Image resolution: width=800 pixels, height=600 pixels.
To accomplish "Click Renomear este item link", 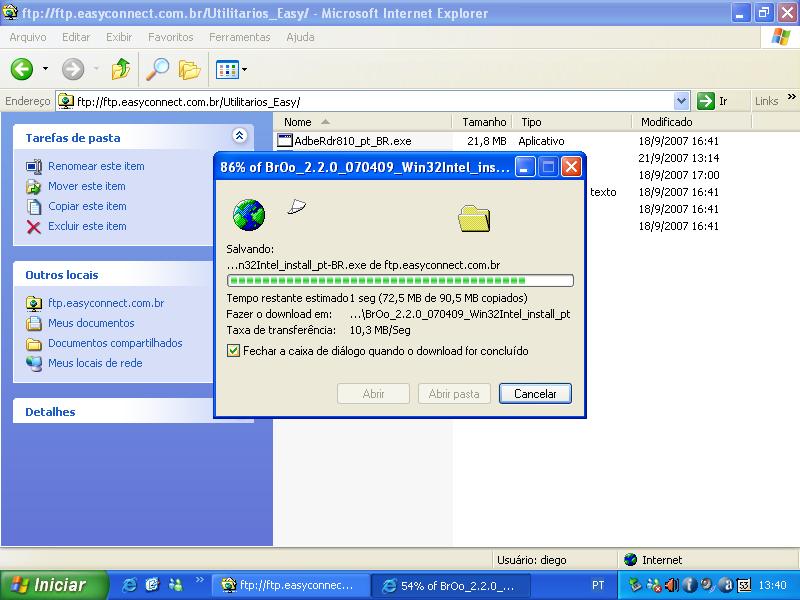I will coord(96,166).
